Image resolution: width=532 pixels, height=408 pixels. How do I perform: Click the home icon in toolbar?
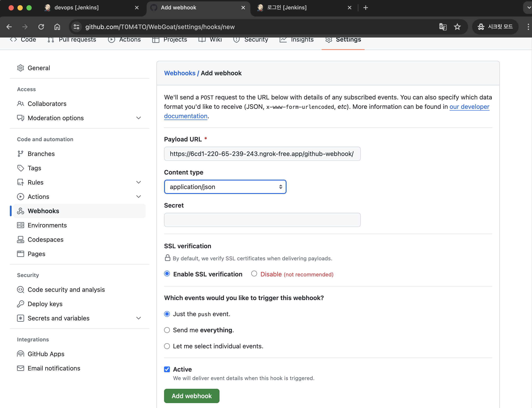[57, 27]
